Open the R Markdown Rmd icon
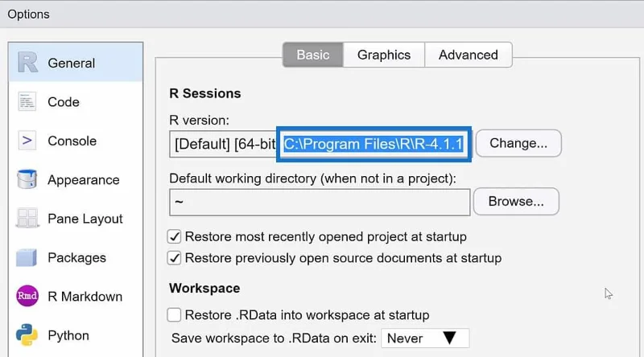644x357 pixels. point(27,296)
